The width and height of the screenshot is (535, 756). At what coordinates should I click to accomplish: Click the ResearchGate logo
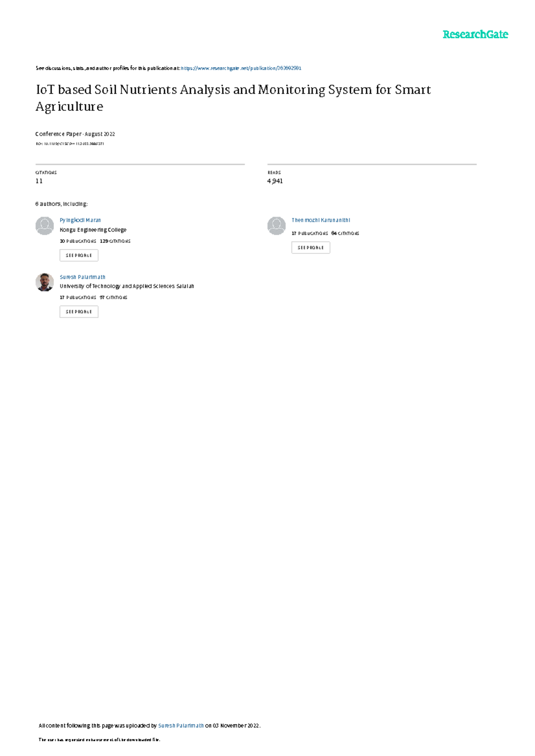point(475,34)
